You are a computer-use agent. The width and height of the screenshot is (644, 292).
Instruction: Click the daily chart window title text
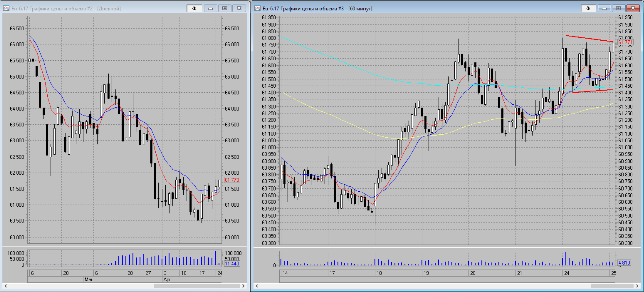[66, 8]
